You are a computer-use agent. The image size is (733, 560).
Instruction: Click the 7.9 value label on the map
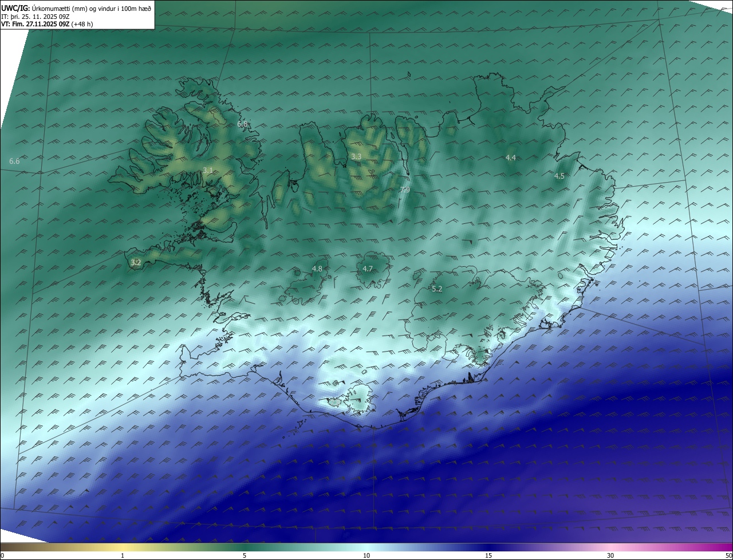405,190
